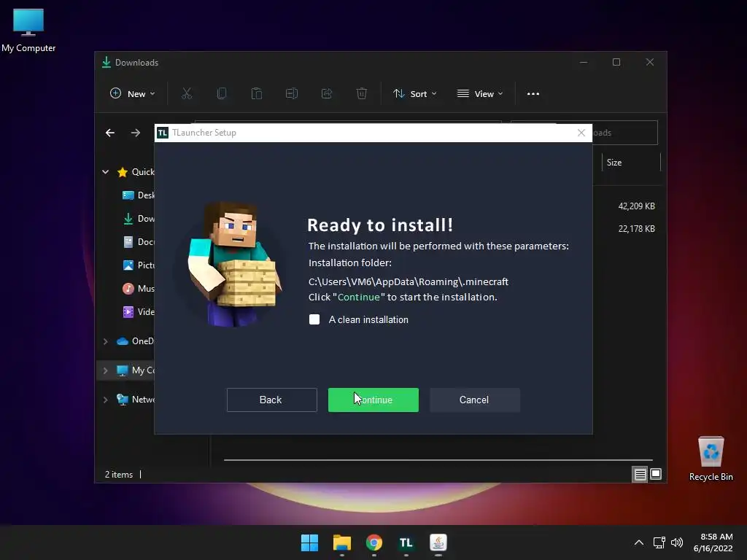
Task: Switch to details view icon in status bar
Action: [x=640, y=474]
